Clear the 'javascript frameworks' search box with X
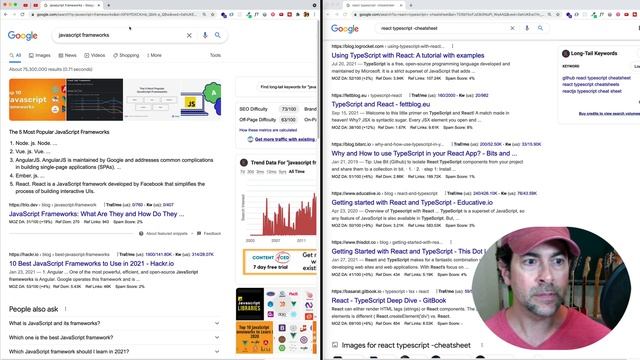The width and height of the screenshot is (640, 360). click(189, 35)
